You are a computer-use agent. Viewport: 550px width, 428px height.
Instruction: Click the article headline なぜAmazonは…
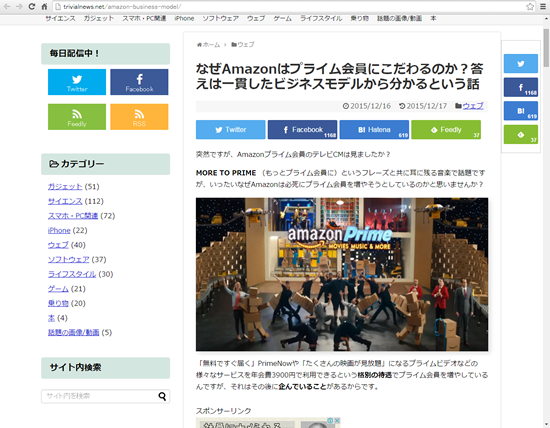click(340, 76)
